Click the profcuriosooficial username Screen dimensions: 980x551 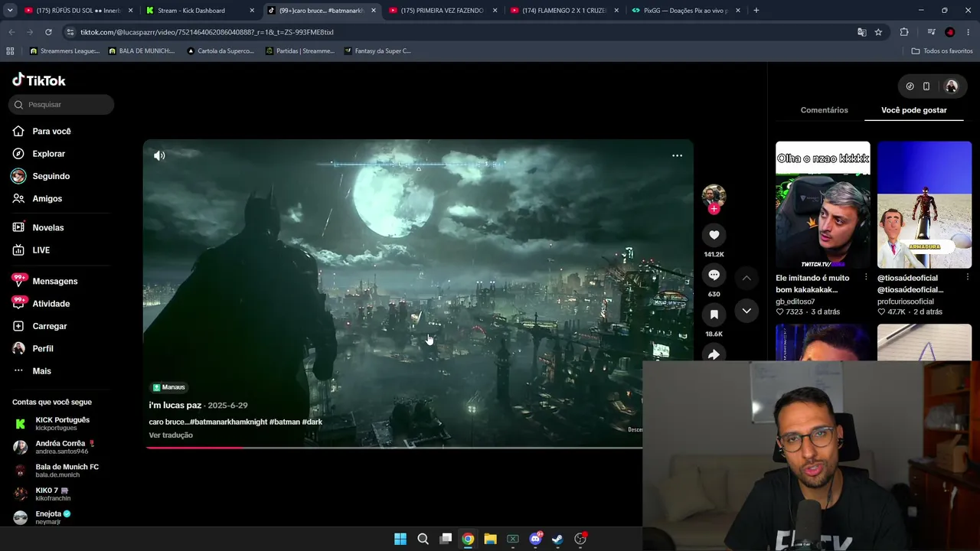[906, 302]
